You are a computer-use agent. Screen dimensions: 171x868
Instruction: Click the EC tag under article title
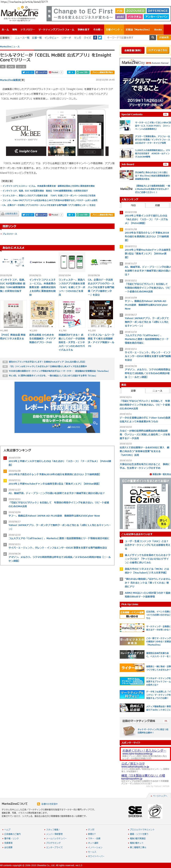coord(3,67)
